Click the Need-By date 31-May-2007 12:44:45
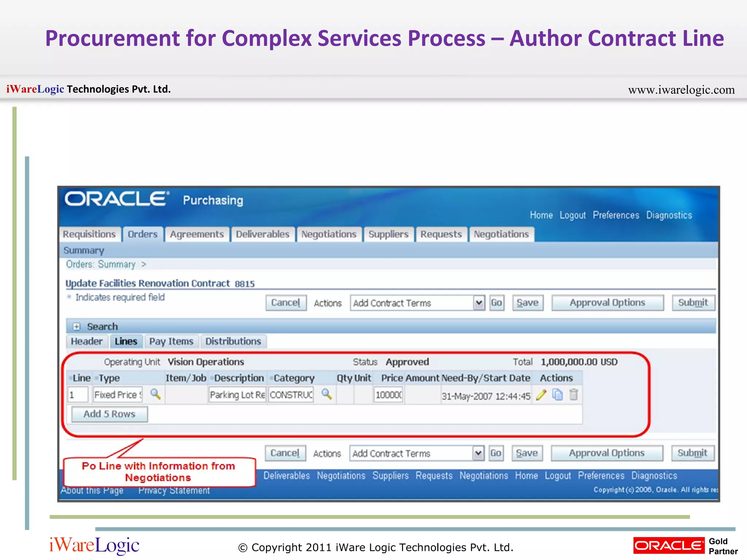The image size is (747, 560). coord(486,396)
